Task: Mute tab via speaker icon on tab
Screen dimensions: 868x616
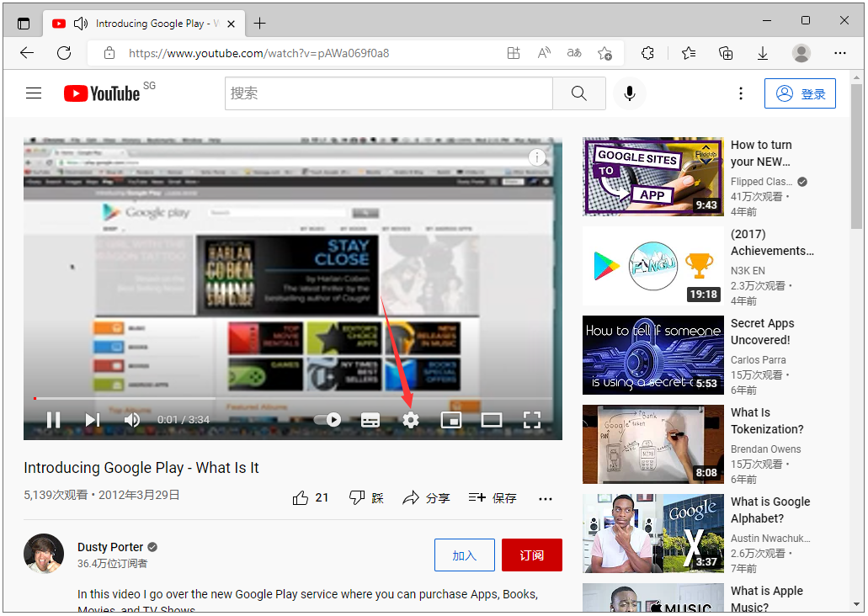Action: tap(81, 24)
